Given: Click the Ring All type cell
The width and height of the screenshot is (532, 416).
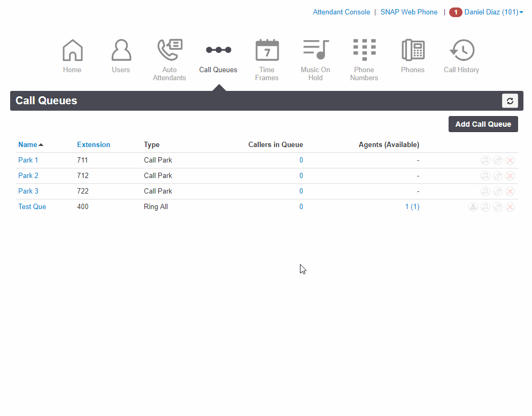Looking at the screenshot, I should 156,207.
